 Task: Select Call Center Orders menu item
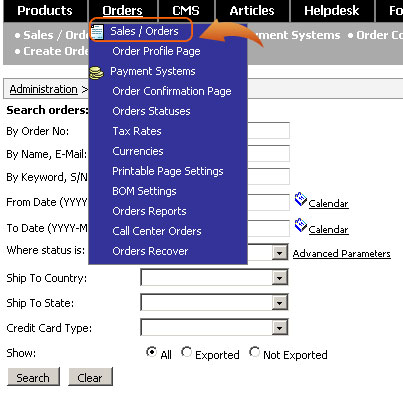pos(157,231)
